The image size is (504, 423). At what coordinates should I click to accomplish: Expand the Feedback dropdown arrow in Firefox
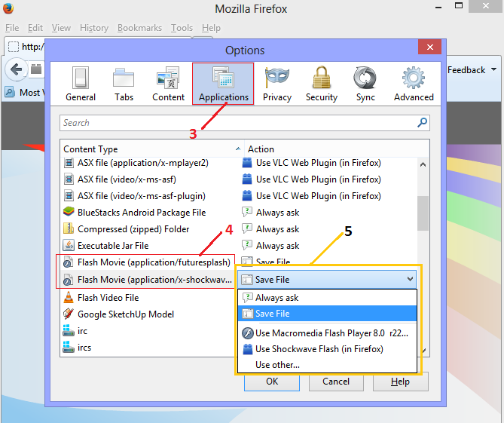[x=493, y=69]
